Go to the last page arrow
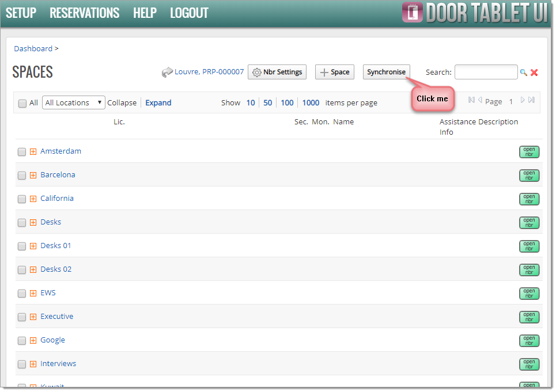This screenshot has height=392, width=556. [x=531, y=100]
